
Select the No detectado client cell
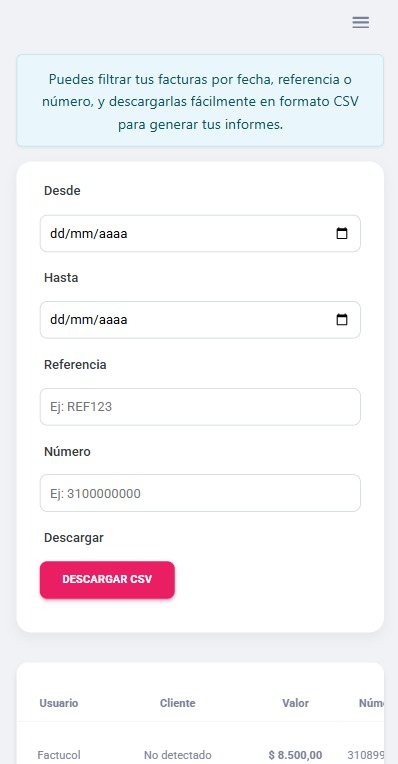click(177, 755)
